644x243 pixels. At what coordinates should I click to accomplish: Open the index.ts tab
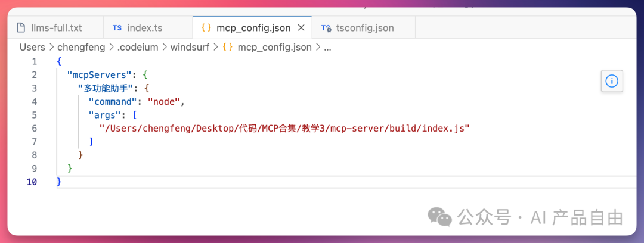(147, 28)
